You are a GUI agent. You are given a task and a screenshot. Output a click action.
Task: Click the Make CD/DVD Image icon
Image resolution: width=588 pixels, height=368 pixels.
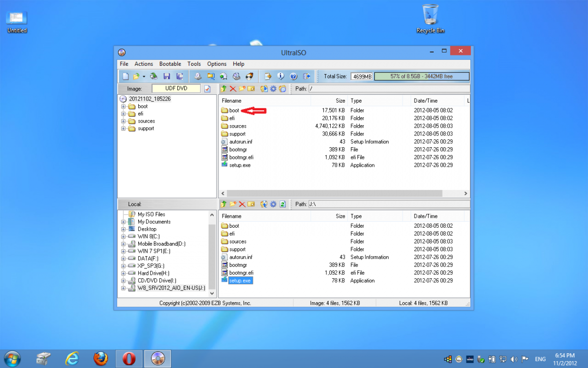[197, 76]
